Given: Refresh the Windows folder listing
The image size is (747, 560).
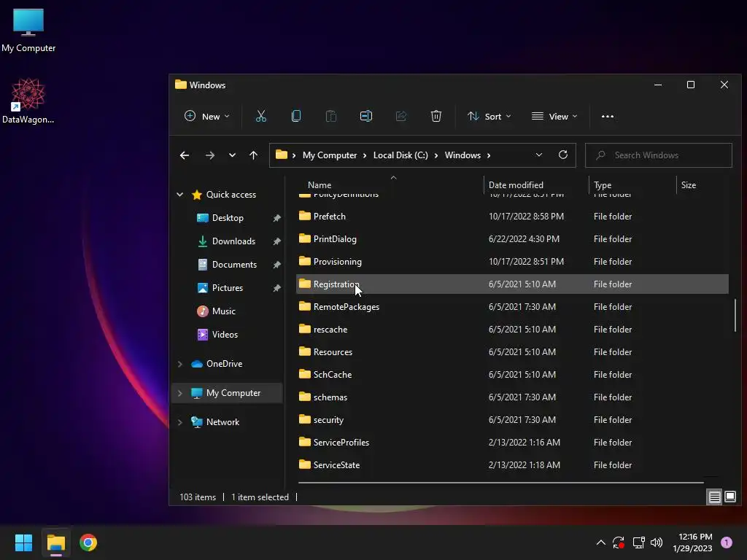Looking at the screenshot, I should (x=563, y=155).
